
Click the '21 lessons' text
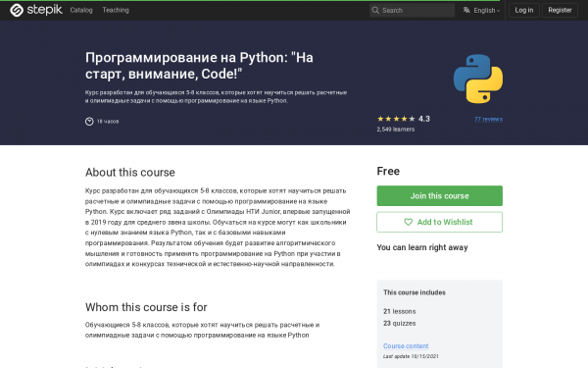pos(400,311)
